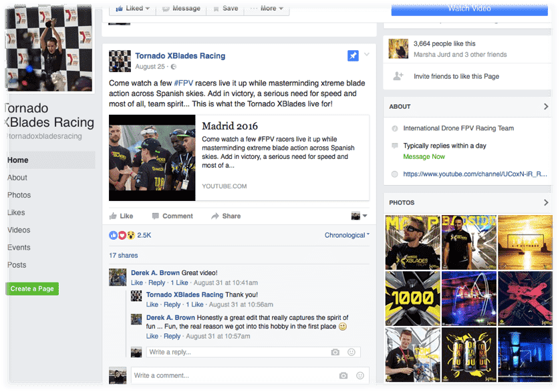560x392 pixels.
Task: Open Videos in the left sidebar
Action: [x=19, y=230]
